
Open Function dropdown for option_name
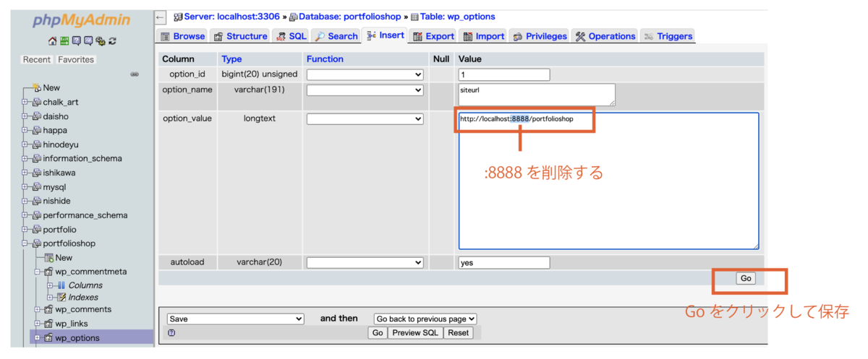point(365,90)
